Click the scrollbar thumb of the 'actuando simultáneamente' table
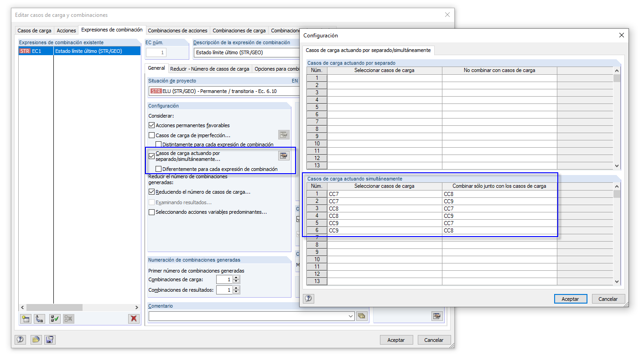 click(x=617, y=194)
